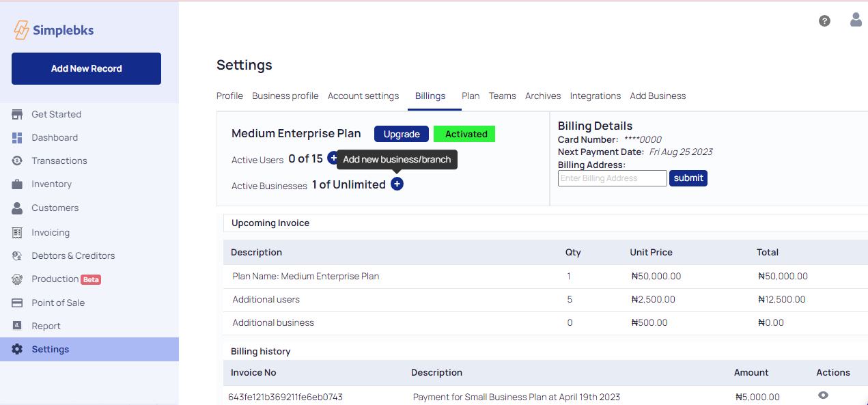Open the Integrations tab
The height and width of the screenshot is (405, 868).
point(595,96)
